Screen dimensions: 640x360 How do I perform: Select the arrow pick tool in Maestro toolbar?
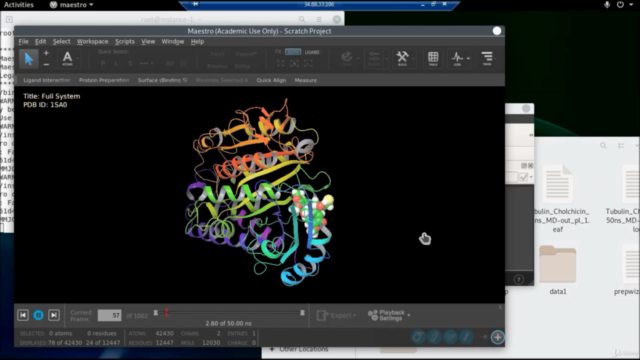point(28,59)
